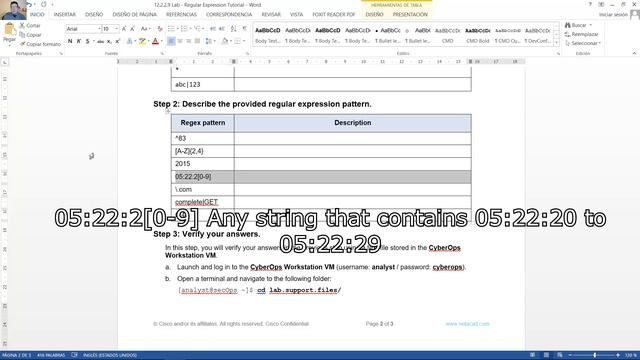Open table tools PRESENTACIÓN tab
The image size is (640, 360).
(x=410, y=14)
